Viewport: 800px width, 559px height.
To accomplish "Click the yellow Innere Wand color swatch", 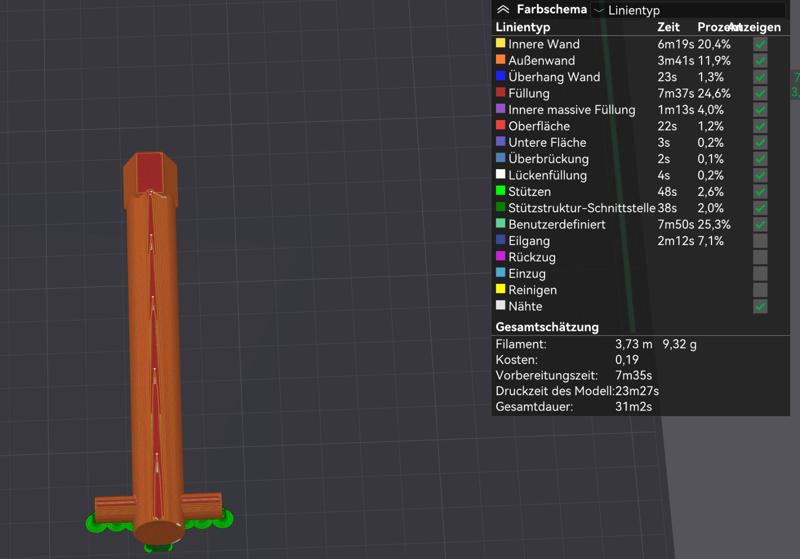I will click(x=501, y=44).
